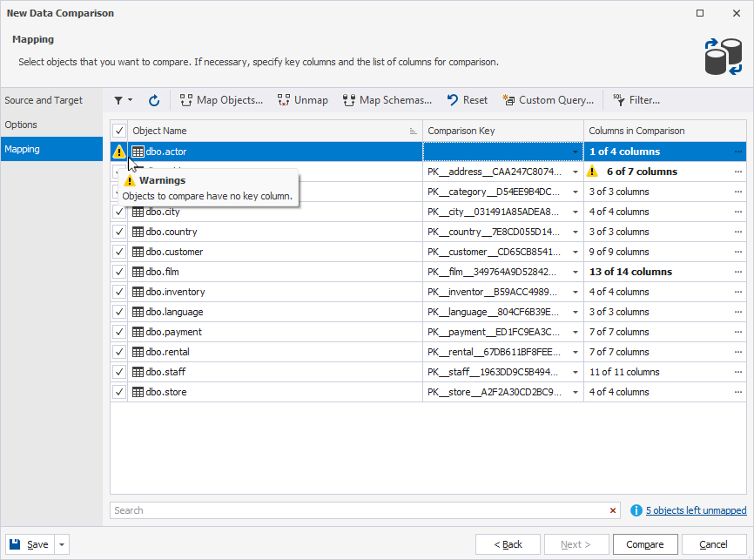The height and width of the screenshot is (560, 754).
Task: Open Map Schemas from the toolbar
Action: 387,100
